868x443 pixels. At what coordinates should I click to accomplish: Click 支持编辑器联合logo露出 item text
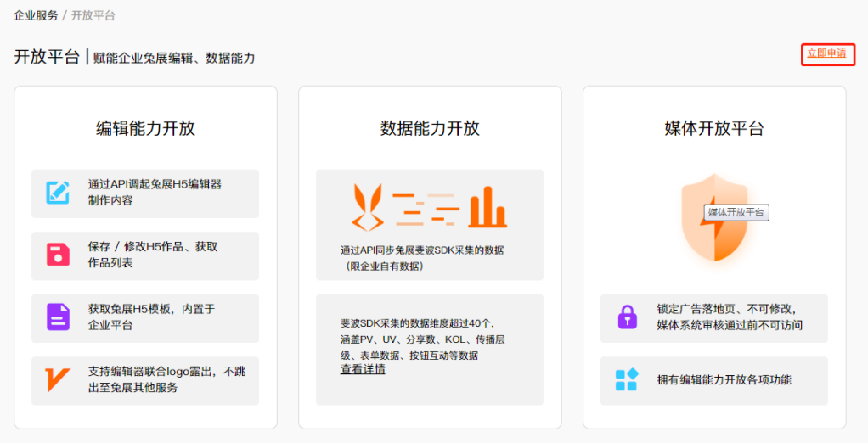coord(166,379)
